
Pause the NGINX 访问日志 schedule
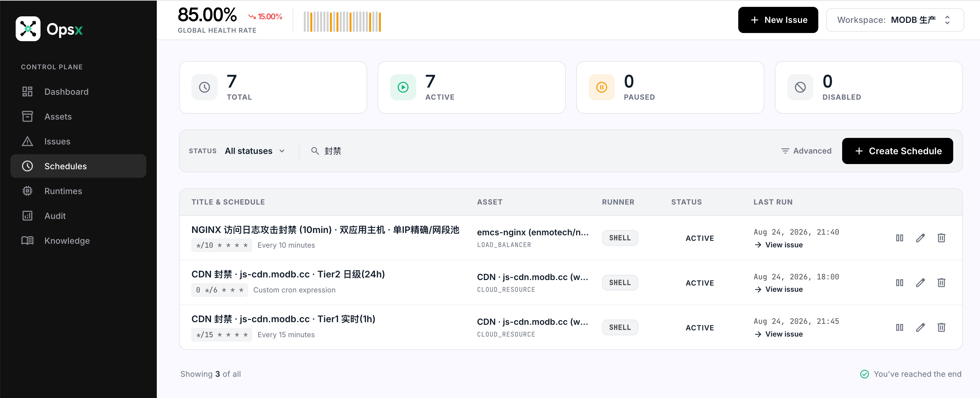pos(899,238)
